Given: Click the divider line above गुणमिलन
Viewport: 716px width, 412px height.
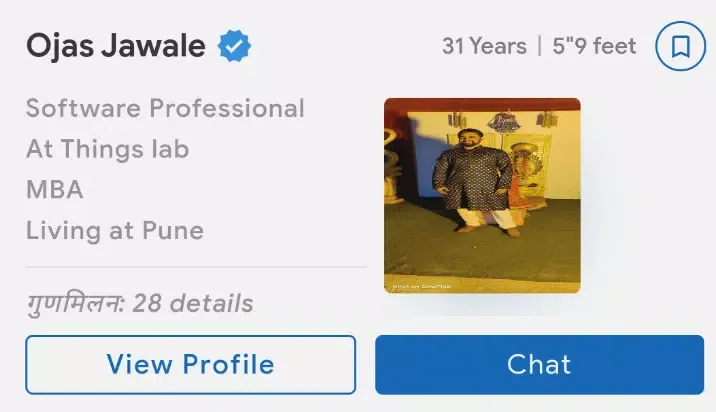Looking at the screenshot, I should point(195,266).
